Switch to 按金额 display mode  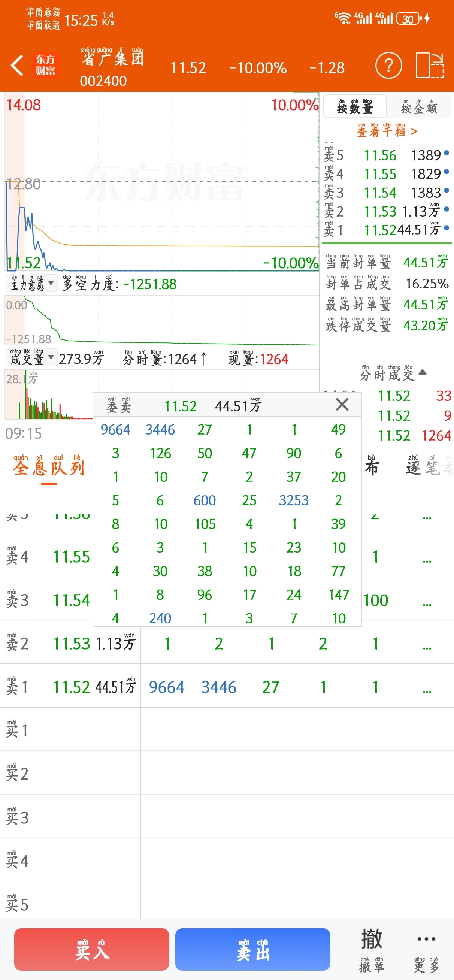[419, 106]
